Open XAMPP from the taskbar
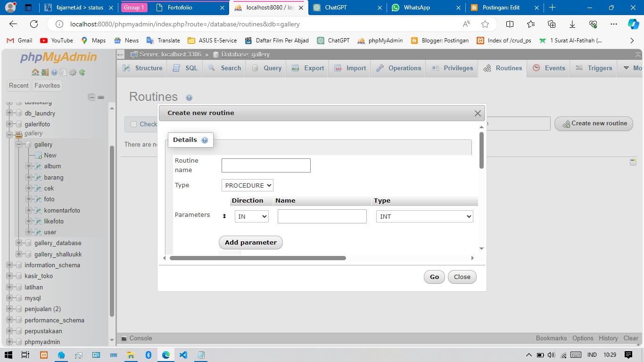Viewport: 644px width, 362px height. 44,355
